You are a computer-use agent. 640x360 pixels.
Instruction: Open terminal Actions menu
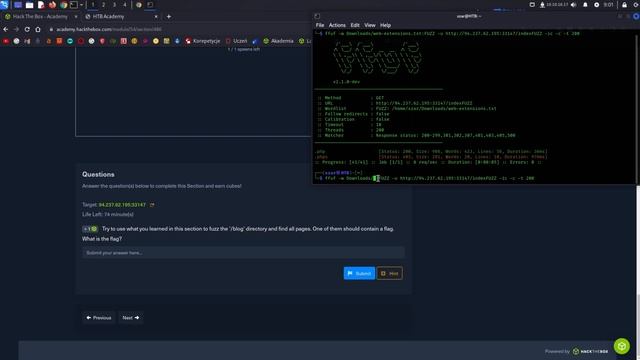pos(337,25)
